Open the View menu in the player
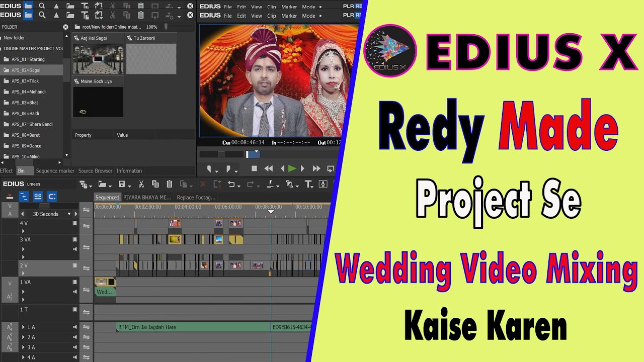 point(257,16)
